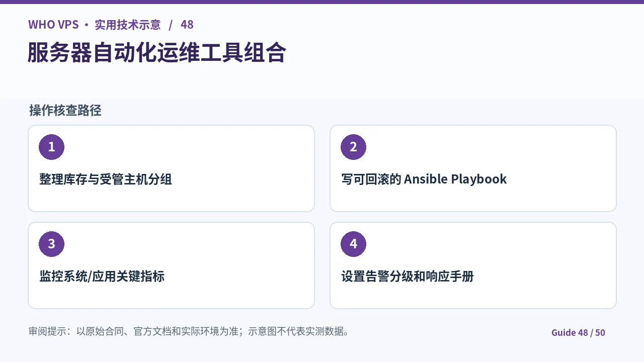Click the step 2 number badge
Viewport: 644px width, 362px height.
tap(353, 147)
